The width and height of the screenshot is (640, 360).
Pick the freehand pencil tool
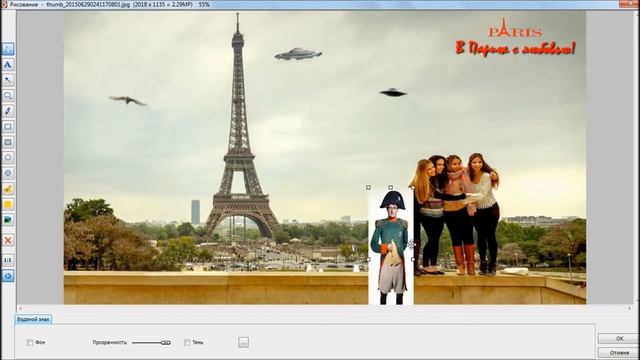[8, 111]
